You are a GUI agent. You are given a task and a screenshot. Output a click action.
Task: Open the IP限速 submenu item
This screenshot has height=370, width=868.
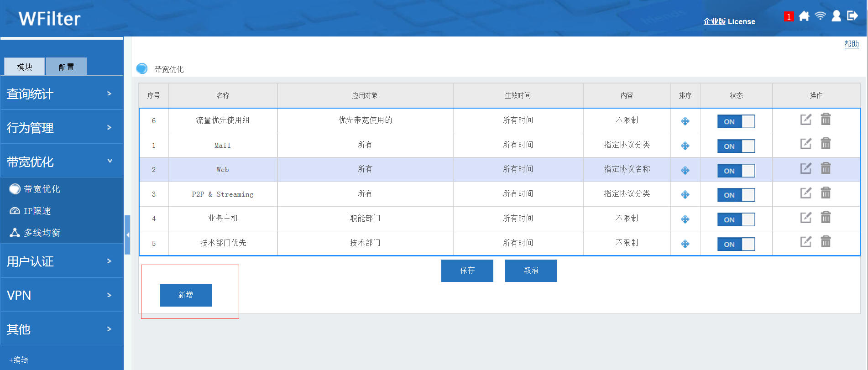tap(37, 211)
